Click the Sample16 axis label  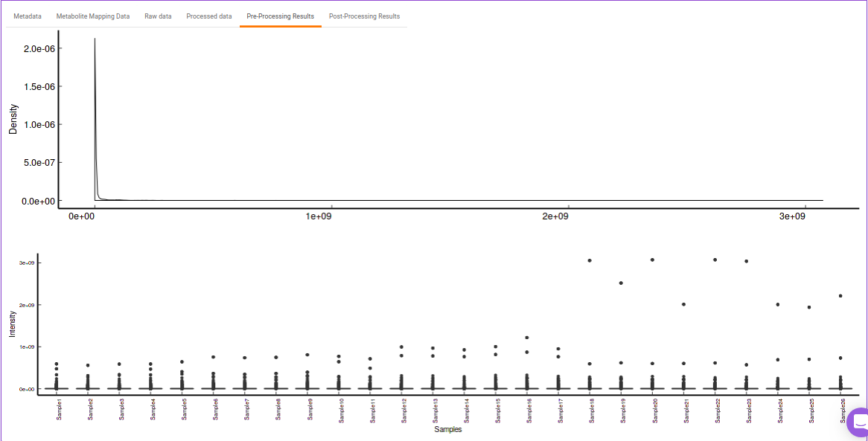(x=529, y=410)
